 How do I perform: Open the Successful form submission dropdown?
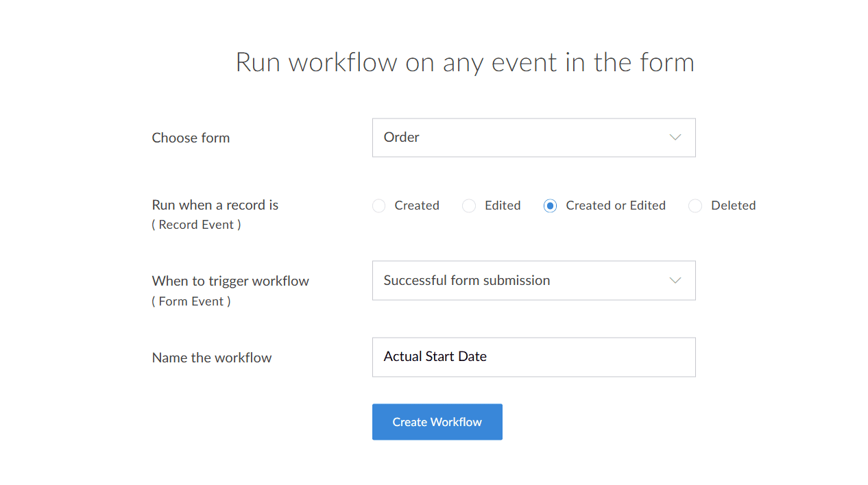521,280
